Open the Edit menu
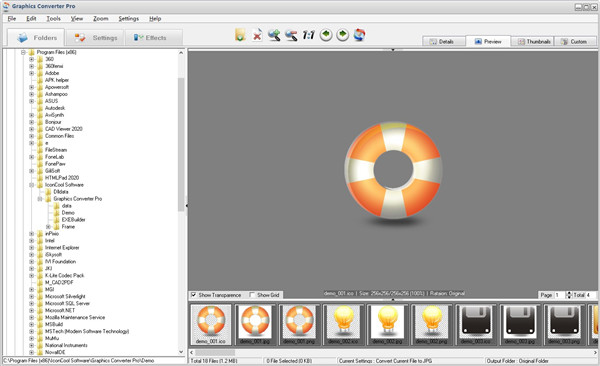 click(31, 18)
